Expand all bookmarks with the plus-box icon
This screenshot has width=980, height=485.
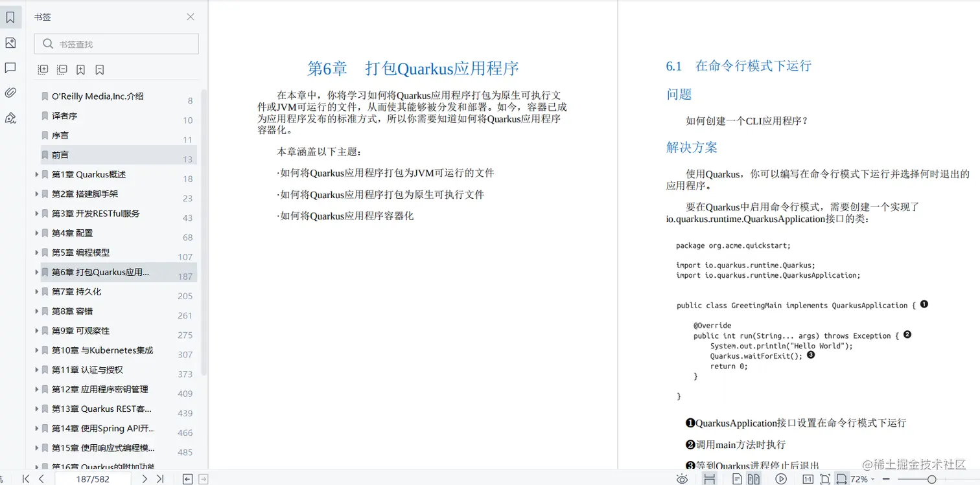(43, 69)
